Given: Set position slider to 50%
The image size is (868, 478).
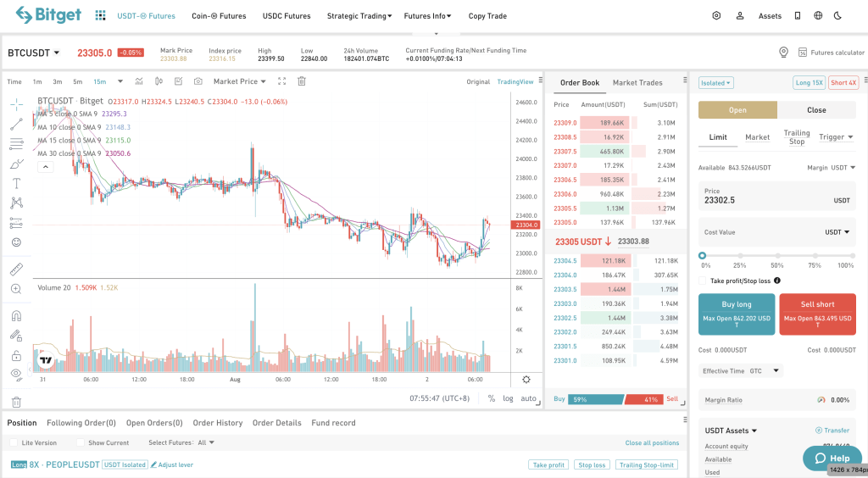Looking at the screenshot, I should [777, 256].
